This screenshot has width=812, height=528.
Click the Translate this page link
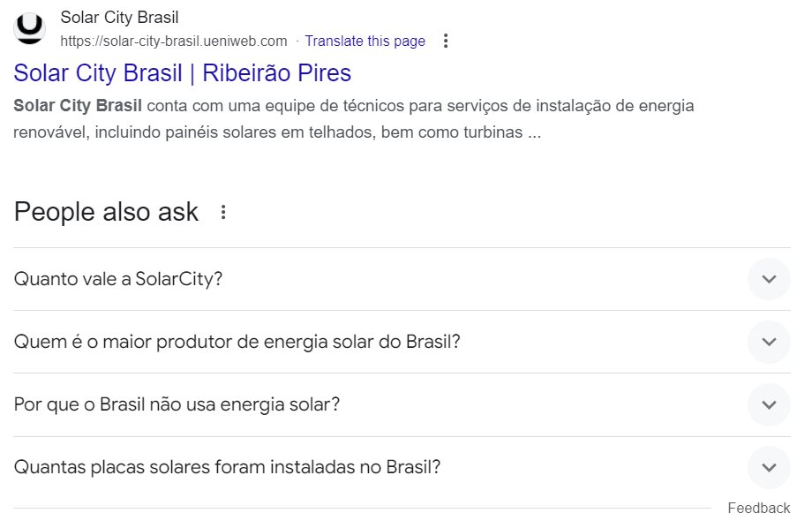coord(365,41)
